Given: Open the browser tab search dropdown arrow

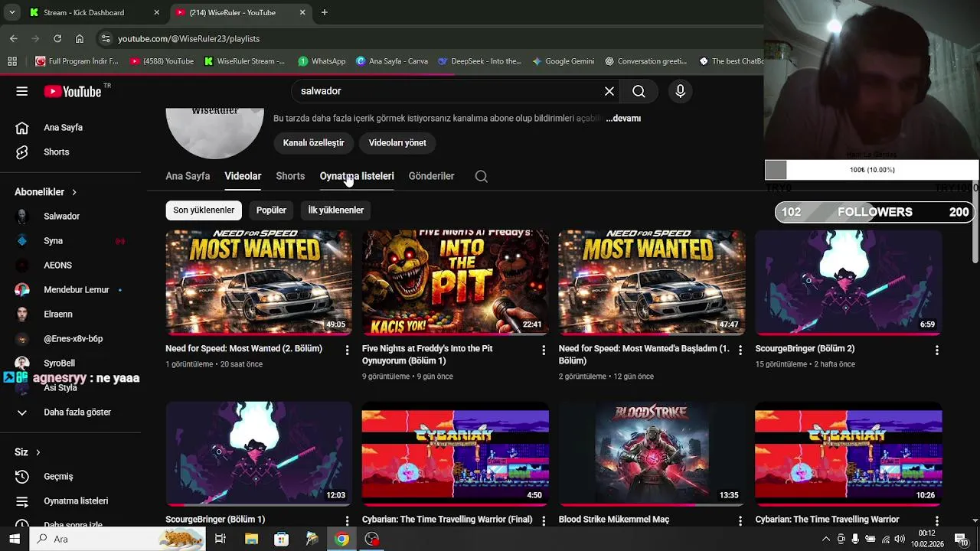Looking at the screenshot, I should click(x=11, y=12).
